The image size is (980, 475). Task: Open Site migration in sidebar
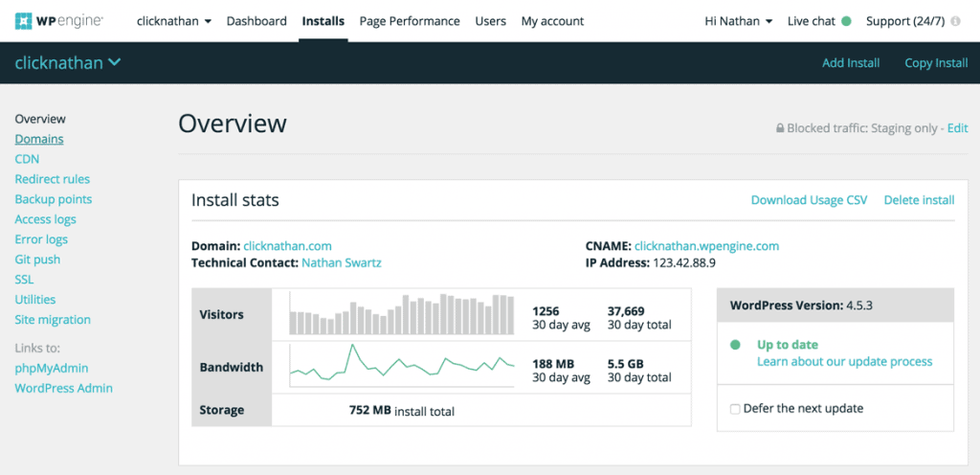53,319
